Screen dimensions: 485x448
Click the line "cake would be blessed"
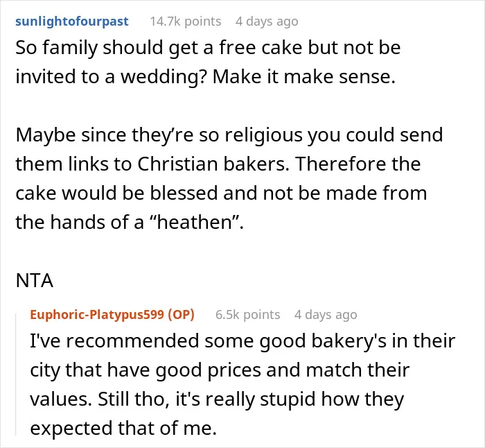[x=221, y=193]
